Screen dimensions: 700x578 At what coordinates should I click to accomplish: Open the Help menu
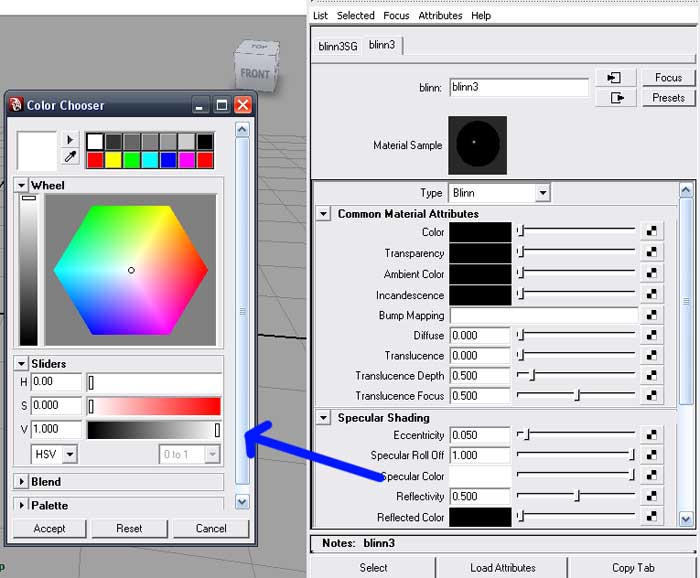point(481,16)
